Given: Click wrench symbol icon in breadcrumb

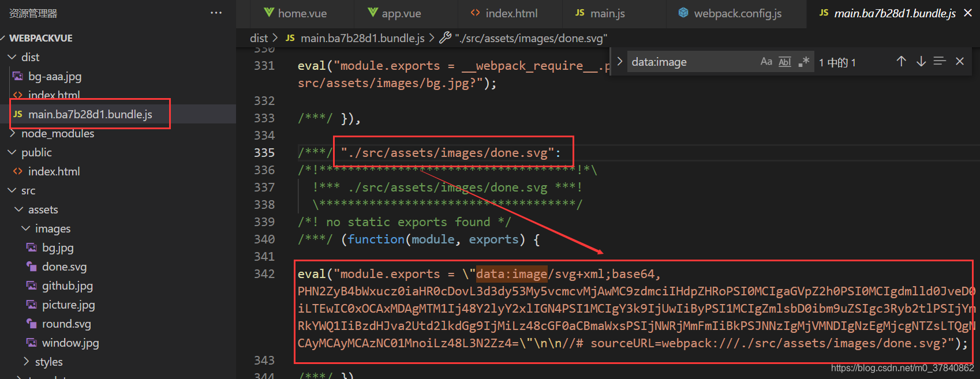Looking at the screenshot, I should coord(445,38).
